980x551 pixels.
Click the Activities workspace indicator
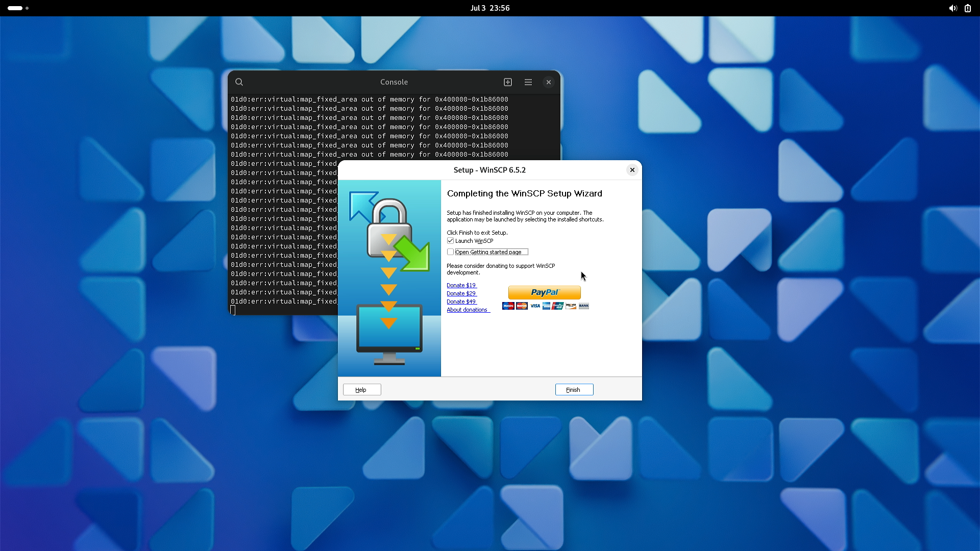point(18,8)
